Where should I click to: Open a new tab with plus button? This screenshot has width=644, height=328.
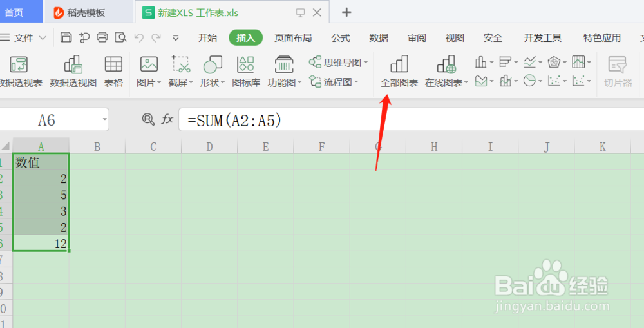tap(346, 12)
